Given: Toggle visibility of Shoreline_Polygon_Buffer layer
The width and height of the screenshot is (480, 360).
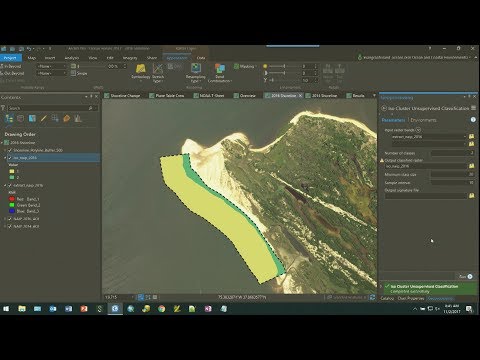Looking at the screenshot, I should pos(10,150).
